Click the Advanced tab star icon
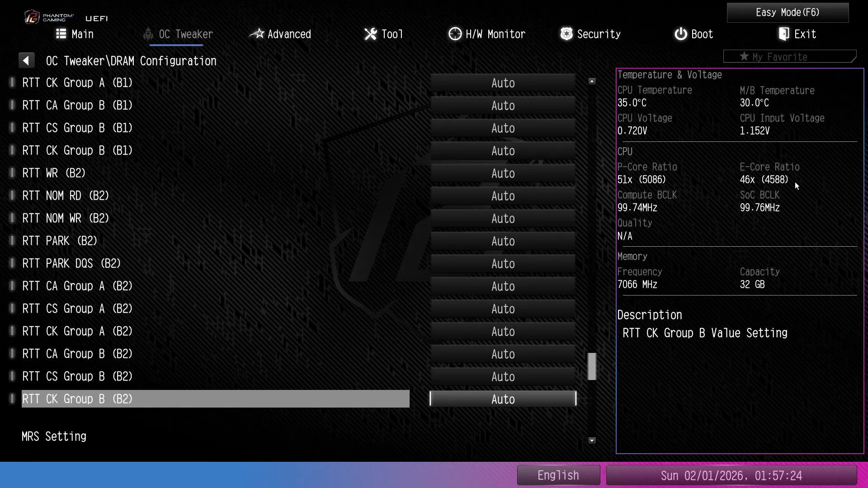This screenshot has height=488, width=868. (x=257, y=34)
